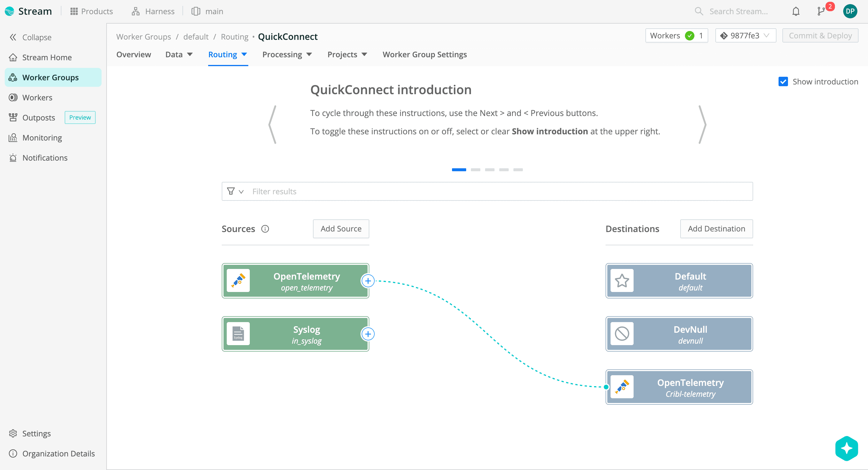Open the sparkle assistant at bottom right
The height and width of the screenshot is (470, 868).
[846, 448]
